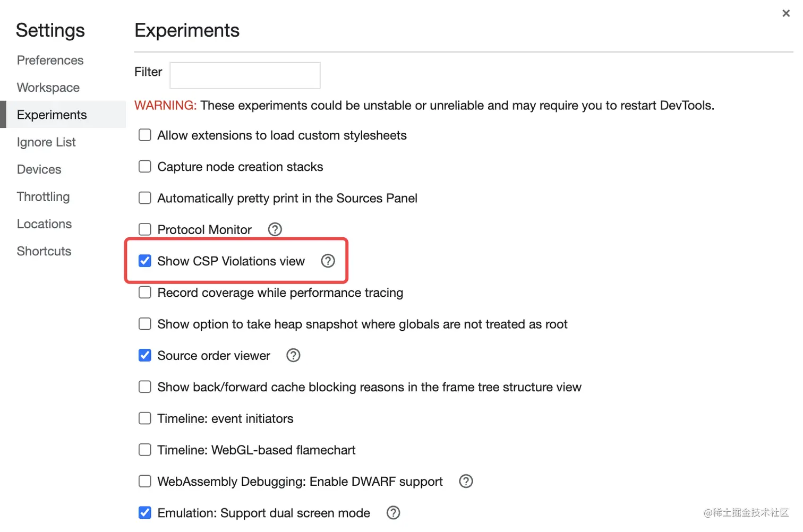Enable Capture node creation stacks
The width and height of the screenshot is (803, 532).
tap(145, 167)
